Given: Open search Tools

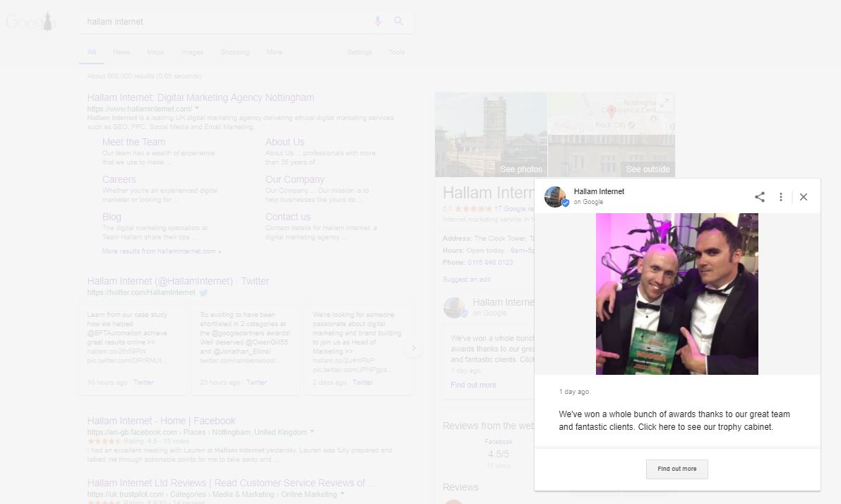Looking at the screenshot, I should point(397,52).
